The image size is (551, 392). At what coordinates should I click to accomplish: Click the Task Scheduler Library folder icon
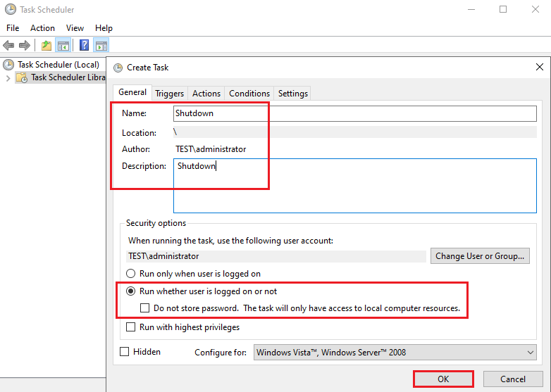tap(23, 77)
